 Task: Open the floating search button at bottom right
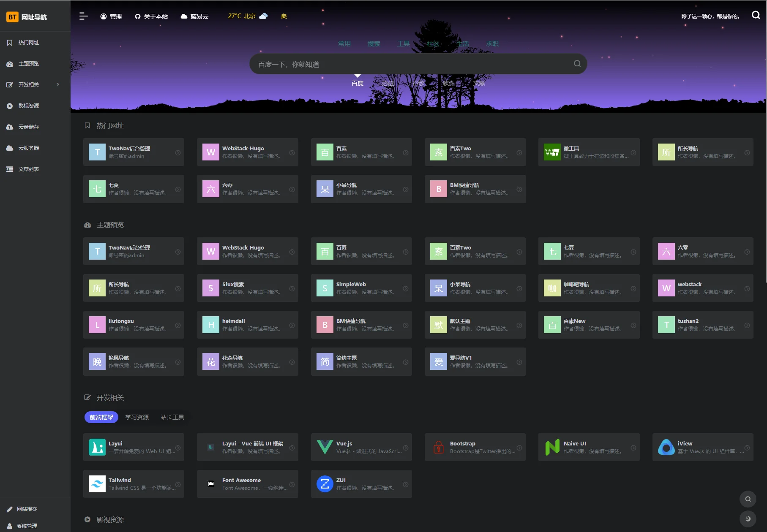tap(748, 499)
